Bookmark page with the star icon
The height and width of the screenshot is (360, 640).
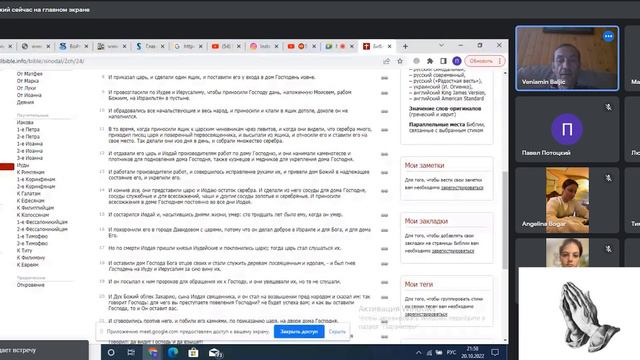(x=400, y=61)
